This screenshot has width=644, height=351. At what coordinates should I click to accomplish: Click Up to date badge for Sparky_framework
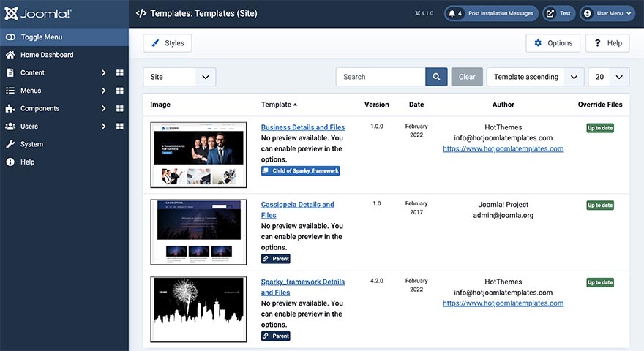pos(600,282)
